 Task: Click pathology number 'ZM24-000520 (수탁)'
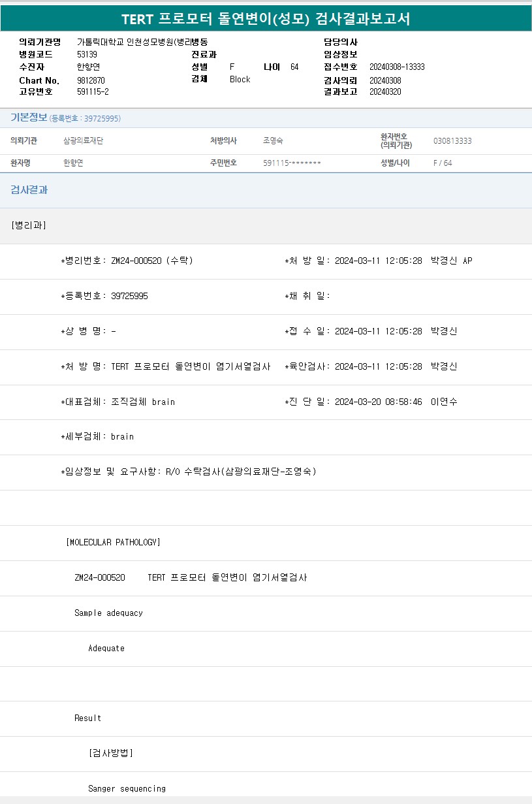(151, 261)
